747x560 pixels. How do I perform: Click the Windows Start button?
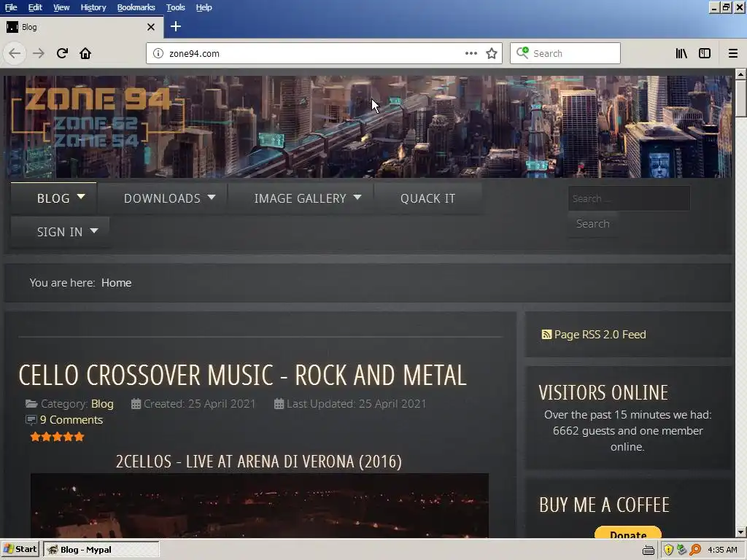[x=20, y=550]
